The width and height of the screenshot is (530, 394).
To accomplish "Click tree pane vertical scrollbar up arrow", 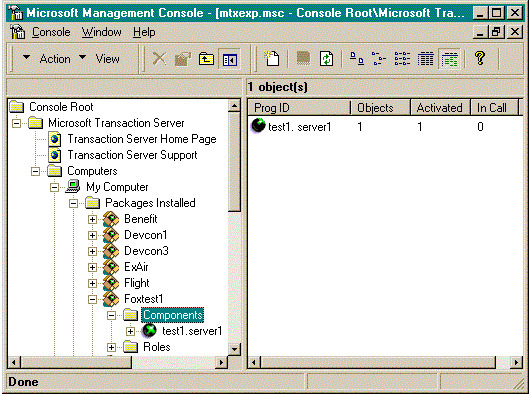I will 234,105.
